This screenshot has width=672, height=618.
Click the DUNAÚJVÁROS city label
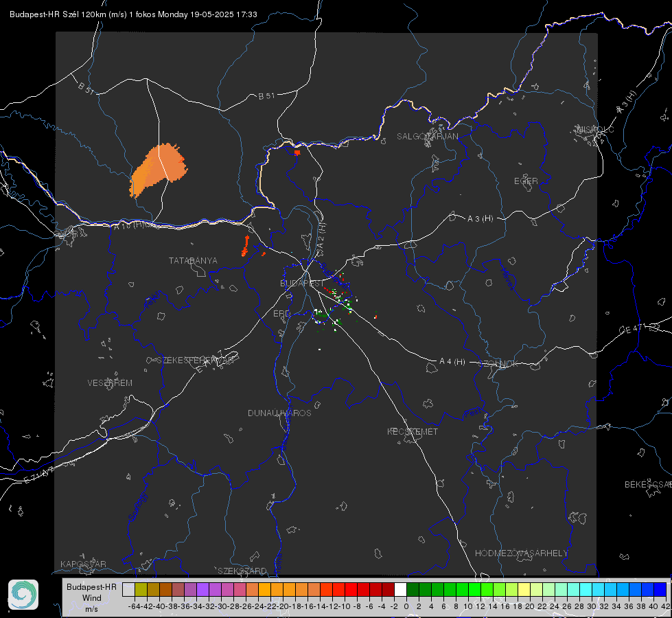[279, 413]
